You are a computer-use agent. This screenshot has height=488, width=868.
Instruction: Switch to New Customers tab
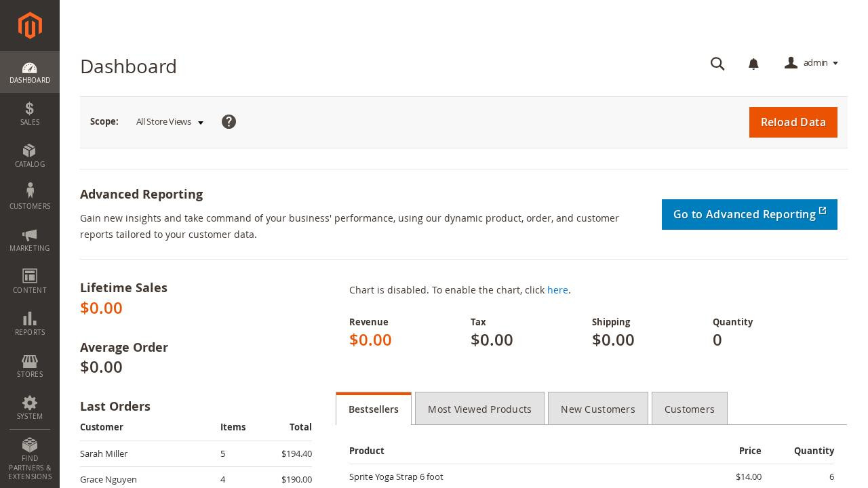tap(598, 409)
